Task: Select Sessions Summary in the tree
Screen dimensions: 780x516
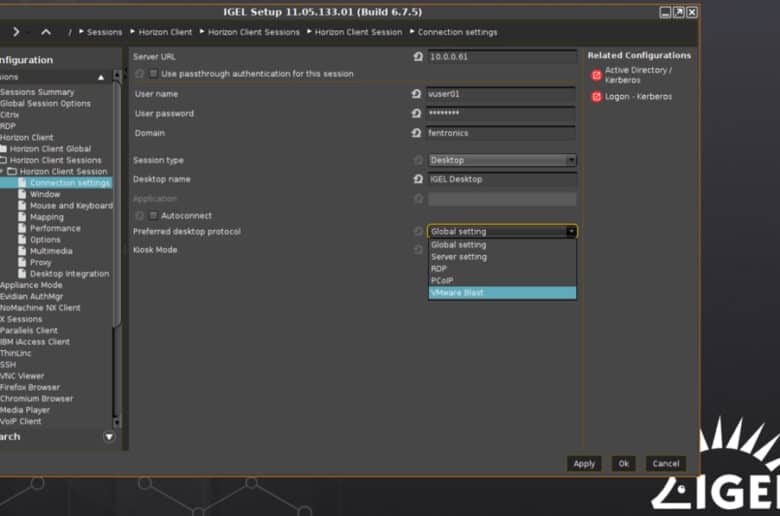Action: (x=37, y=92)
